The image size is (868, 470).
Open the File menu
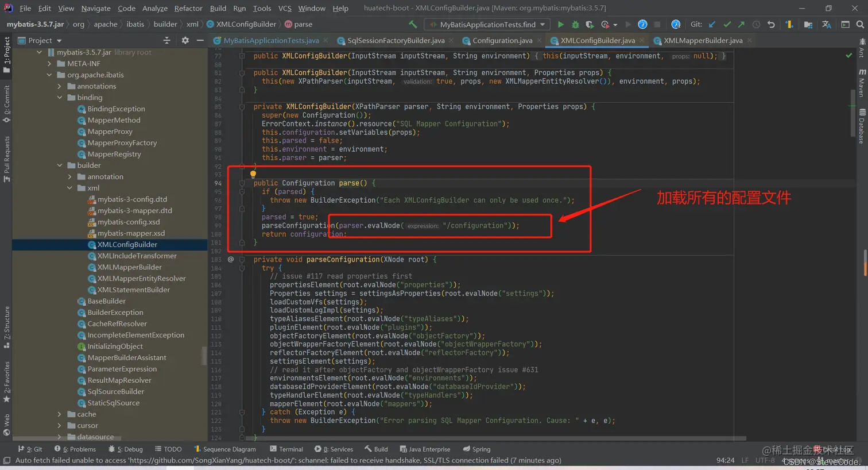[25, 8]
